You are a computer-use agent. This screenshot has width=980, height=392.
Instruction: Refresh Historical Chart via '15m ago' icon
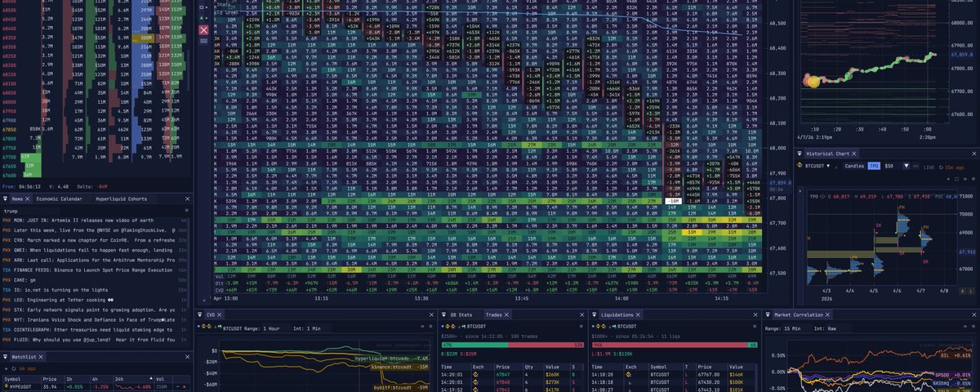(x=941, y=167)
